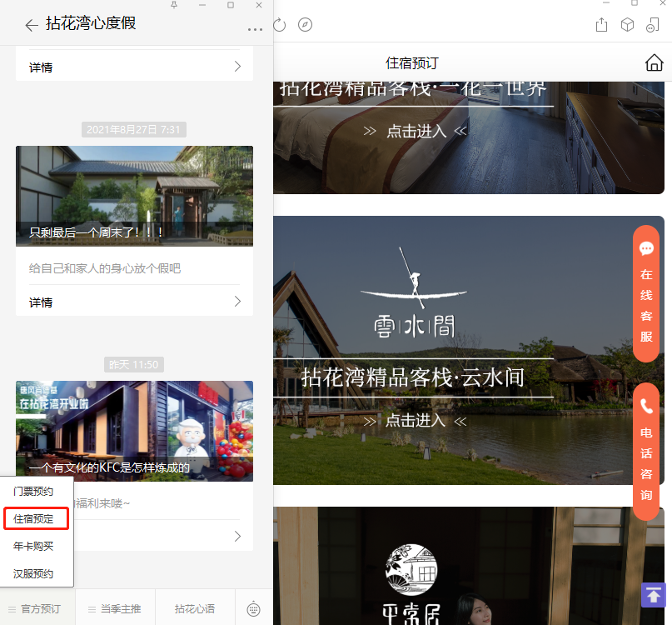Expand the 当季主推 bottom menu
Screen dimensions: 672x625
(117, 609)
